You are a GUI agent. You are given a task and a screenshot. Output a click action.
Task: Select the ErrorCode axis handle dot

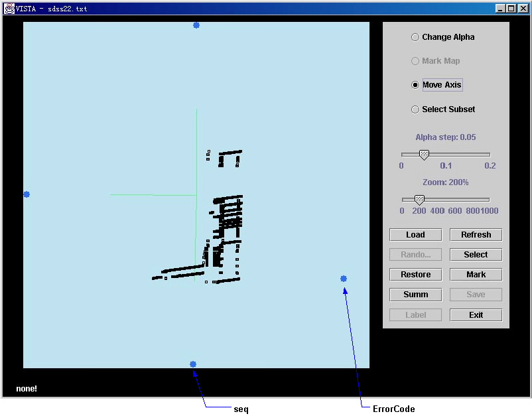coord(344,279)
